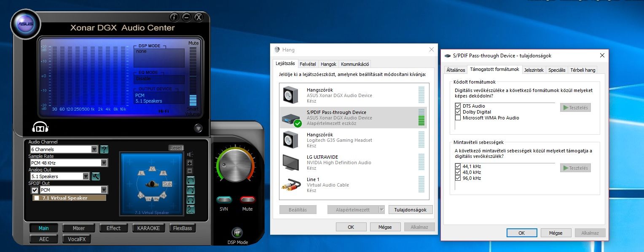Adjust the master volume knob
The width and height of the screenshot is (644, 252).
(x=235, y=165)
